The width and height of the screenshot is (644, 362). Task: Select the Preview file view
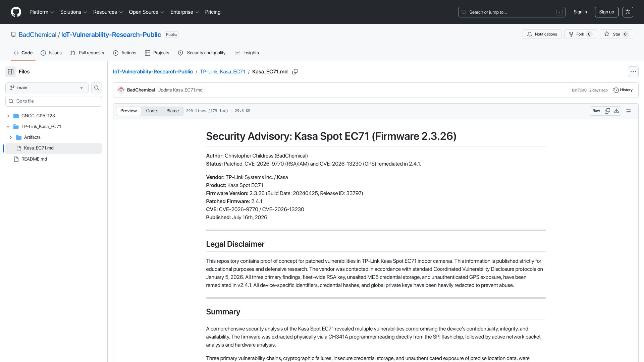coord(128,111)
